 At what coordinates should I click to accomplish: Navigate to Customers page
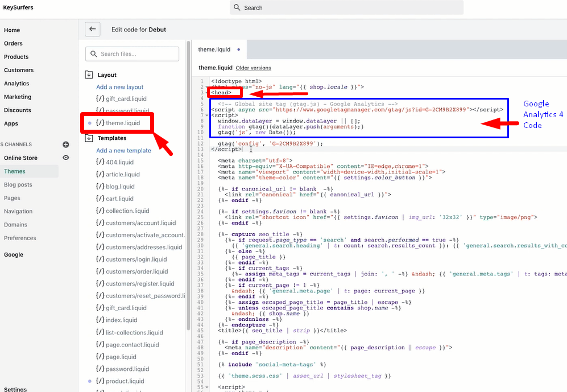click(x=19, y=70)
